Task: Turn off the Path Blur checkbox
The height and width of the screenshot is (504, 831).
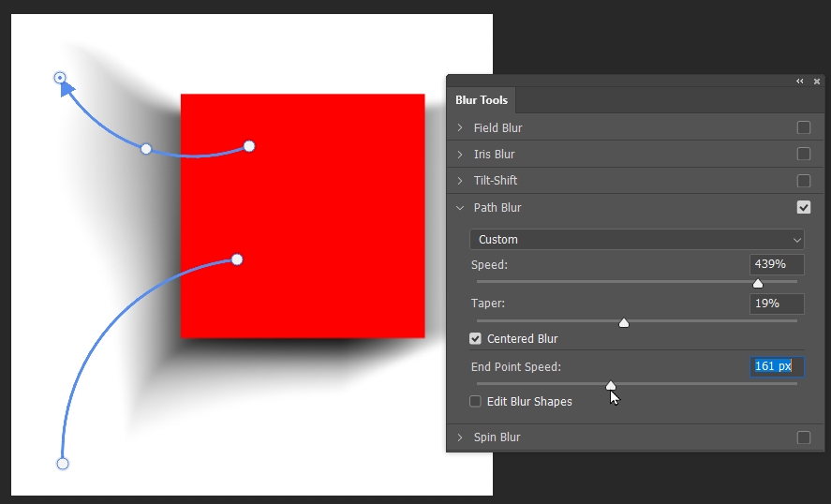Action: (803, 208)
